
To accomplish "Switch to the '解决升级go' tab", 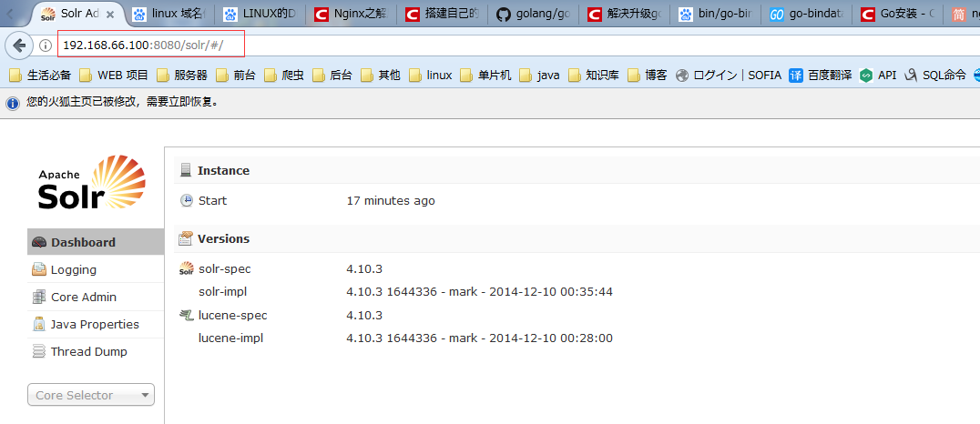I will pos(625,14).
